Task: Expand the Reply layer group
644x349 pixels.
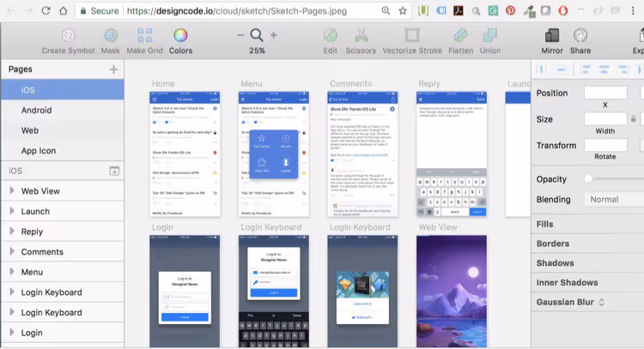Action: [x=12, y=231]
